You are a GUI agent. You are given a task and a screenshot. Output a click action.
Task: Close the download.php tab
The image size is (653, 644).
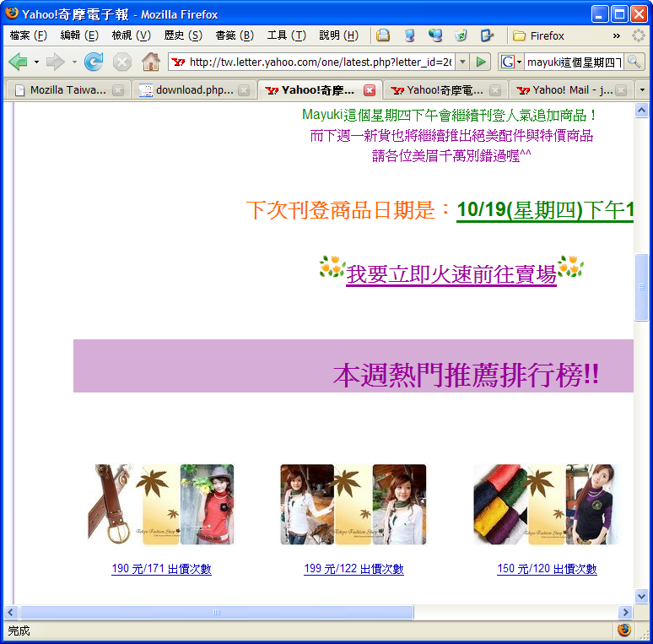click(244, 90)
